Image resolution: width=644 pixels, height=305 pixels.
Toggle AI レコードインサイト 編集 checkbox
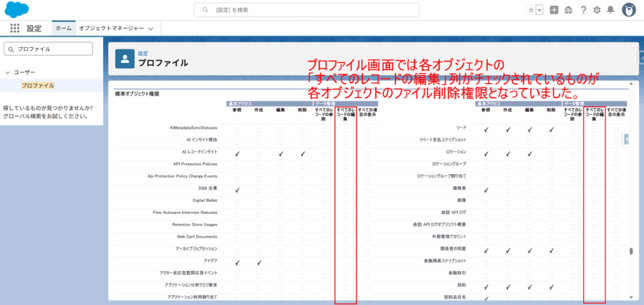[x=280, y=154]
